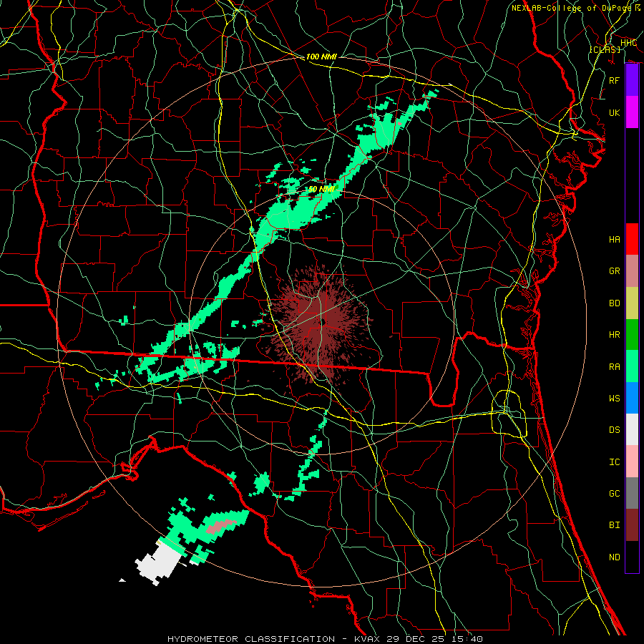Click the "HR" legend label

[x=615, y=335]
